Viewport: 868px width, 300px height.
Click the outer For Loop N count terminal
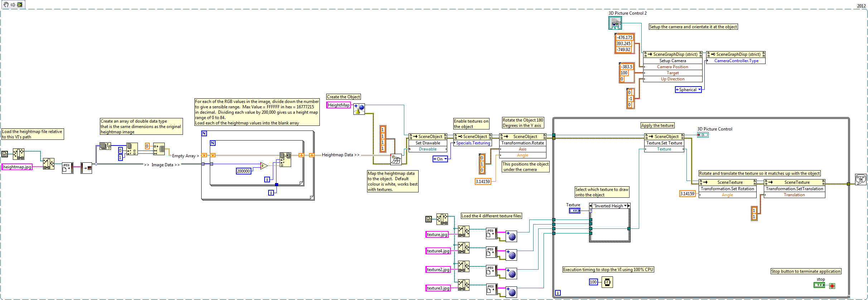pos(204,133)
